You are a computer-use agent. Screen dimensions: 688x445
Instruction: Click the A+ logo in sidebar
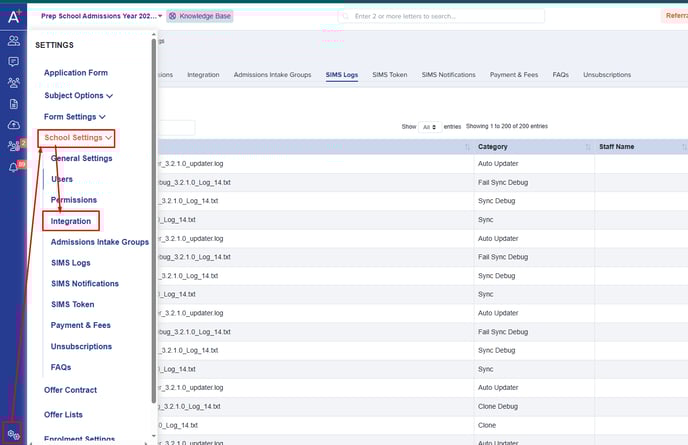(14, 17)
